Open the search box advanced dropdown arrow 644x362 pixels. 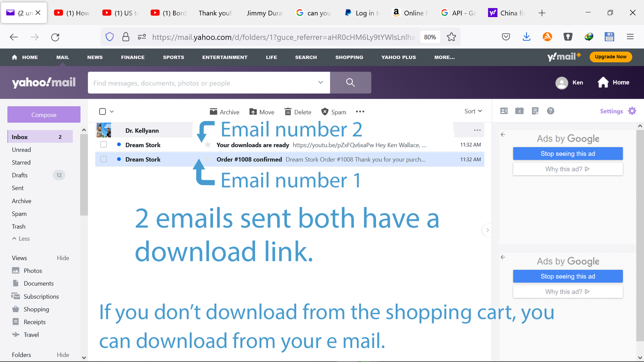[x=320, y=82]
